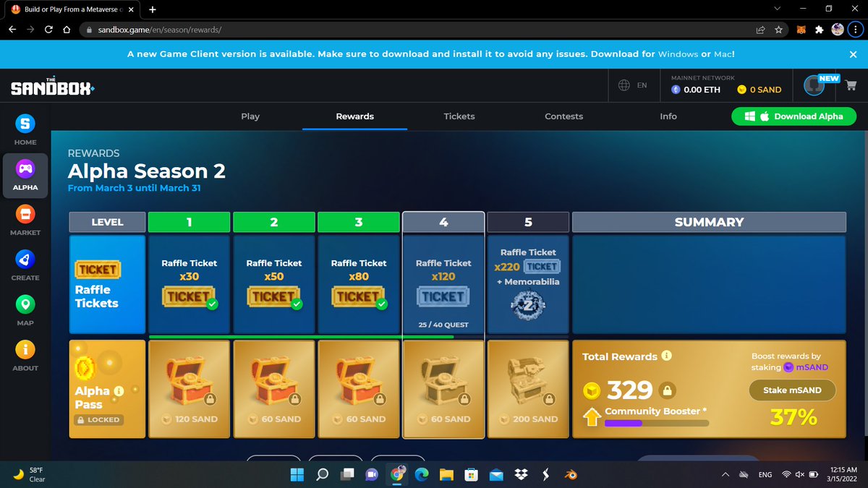This screenshot has height=488, width=868.
Task: Click the SUMMARY header
Action: (x=709, y=222)
